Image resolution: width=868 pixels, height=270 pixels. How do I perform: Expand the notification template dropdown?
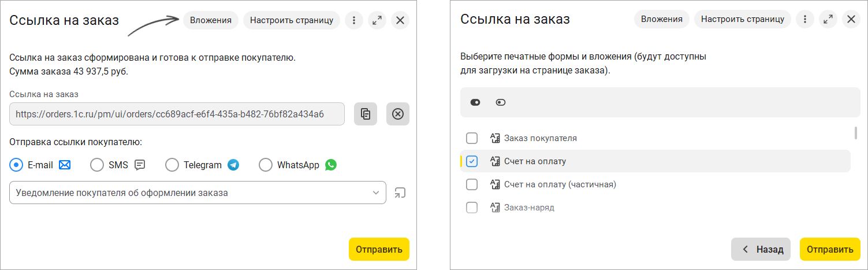point(375,193)
